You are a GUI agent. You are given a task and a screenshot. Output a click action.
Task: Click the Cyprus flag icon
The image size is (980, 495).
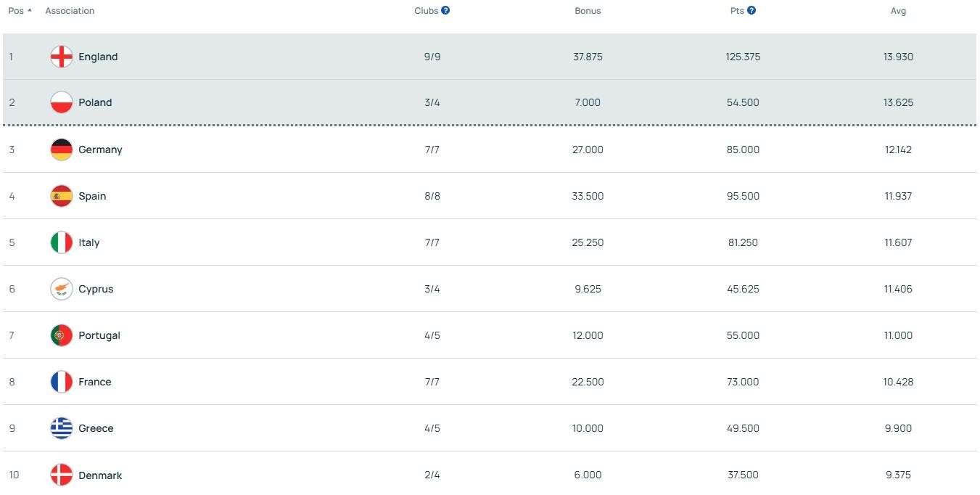tap(62, 289)
